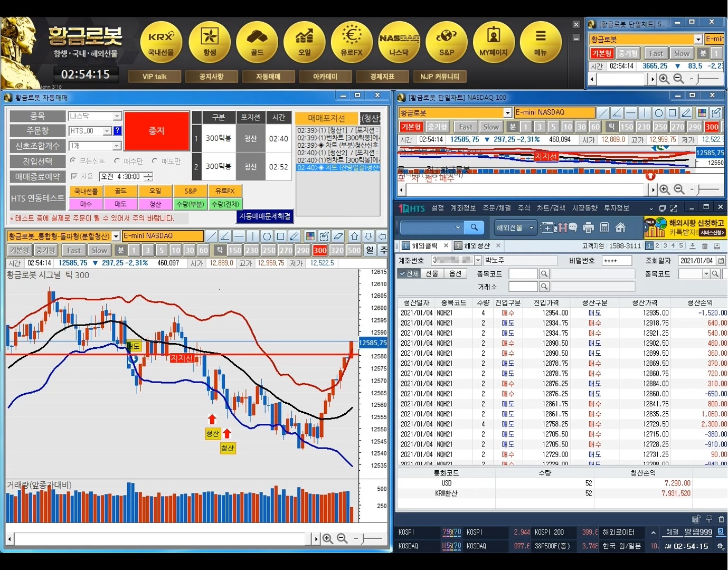Open 자동매매 tab in top bar
The image size is (728, 570).
pyautogui.click(x=268, y=77)
